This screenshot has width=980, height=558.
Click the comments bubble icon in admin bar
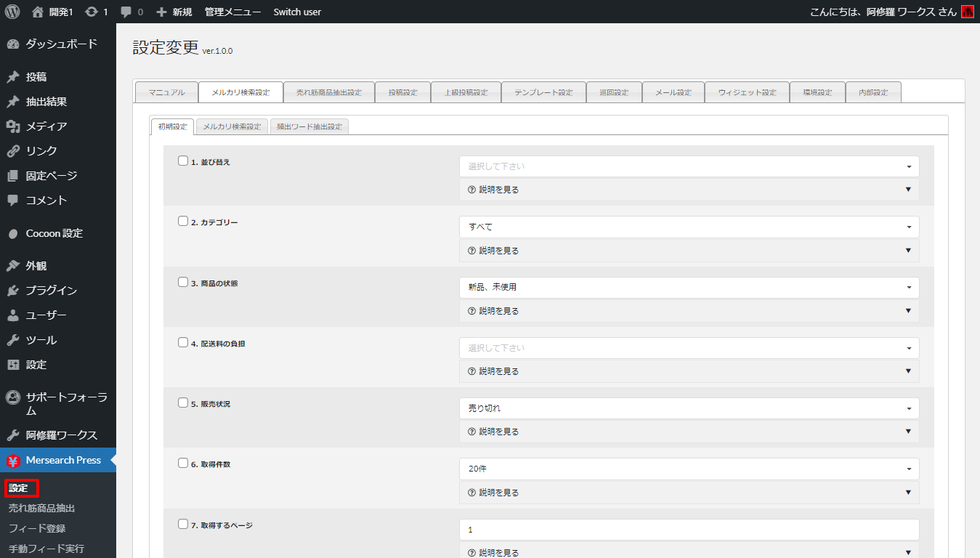point(126,12)
